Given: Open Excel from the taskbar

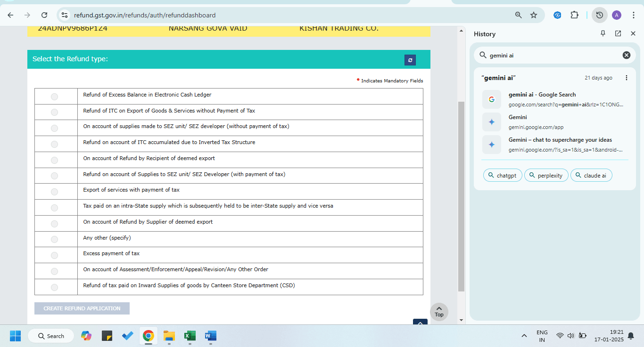Looking at the screenshot, I should coord(190,336).
